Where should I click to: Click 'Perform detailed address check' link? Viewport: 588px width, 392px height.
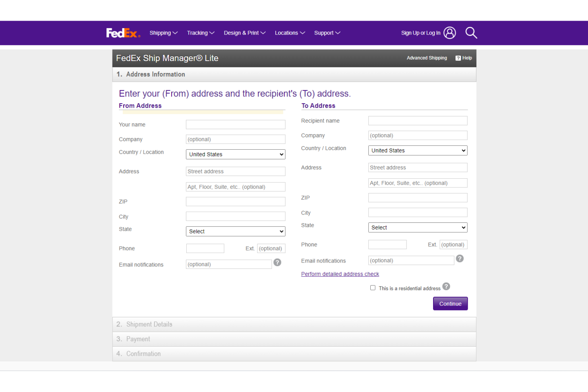coord(340,274)
